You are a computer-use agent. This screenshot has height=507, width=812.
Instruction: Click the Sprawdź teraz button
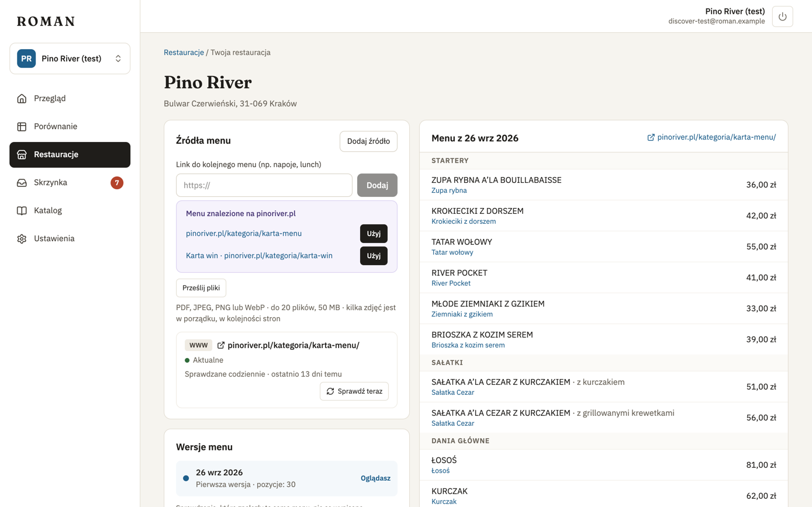[x=354, y=391]
